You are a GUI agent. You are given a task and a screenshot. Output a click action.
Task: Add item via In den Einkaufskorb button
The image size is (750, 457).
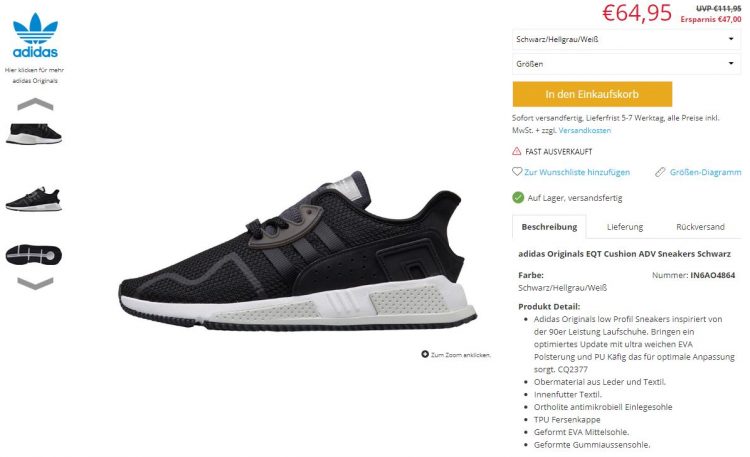tap(592, 94)
